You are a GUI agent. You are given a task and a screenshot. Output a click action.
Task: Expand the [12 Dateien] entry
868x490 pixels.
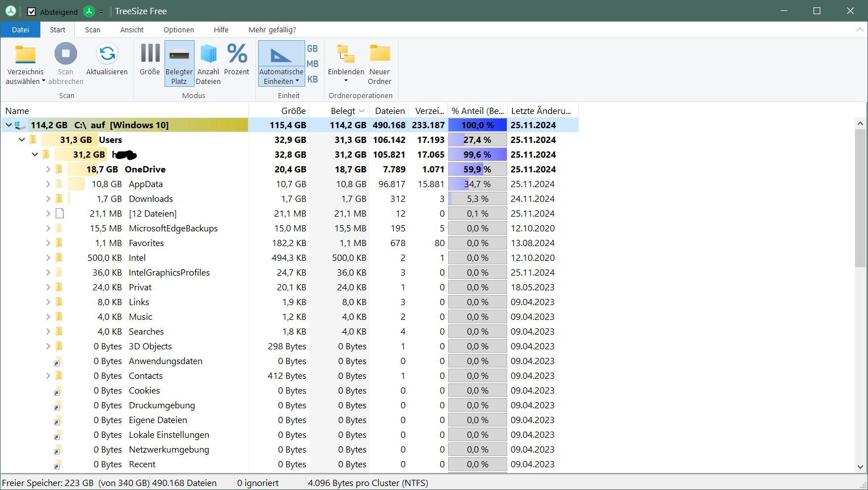pyautogui.click(x=48, y=213)
